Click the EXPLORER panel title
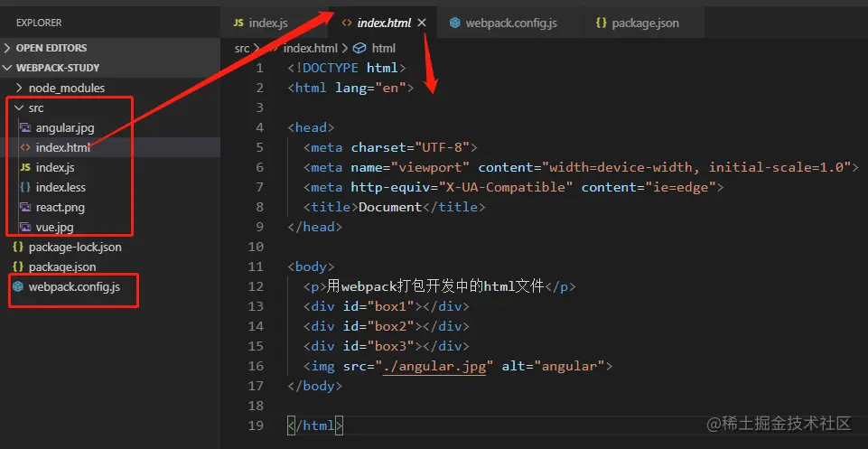 coord(39,23)
